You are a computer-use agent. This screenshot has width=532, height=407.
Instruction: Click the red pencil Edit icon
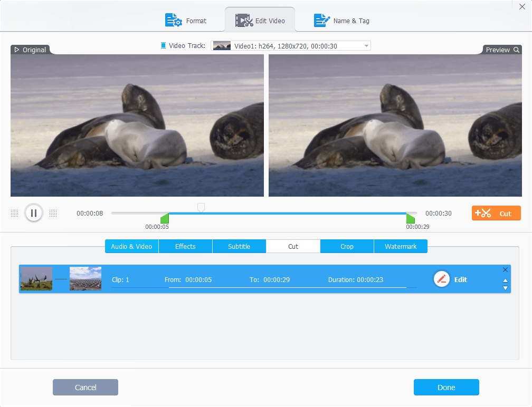(442, 279)
